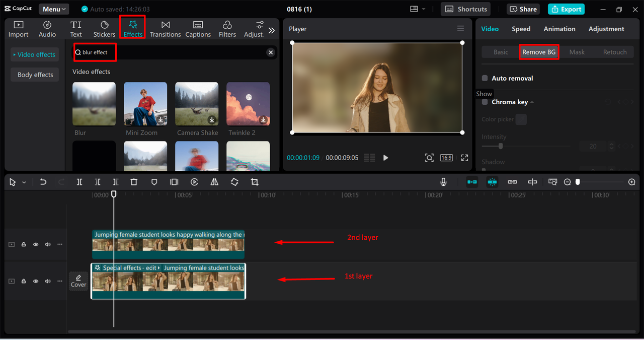The height and width of the screenshot is (340, 644).
Task: Enter fullscreen player view
Action: point(464,158)
